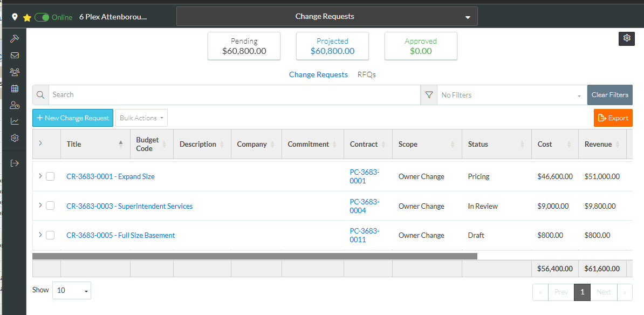Click the New Change Request button
Viewport: 644px width, 315px height.
tap(73, 118)
